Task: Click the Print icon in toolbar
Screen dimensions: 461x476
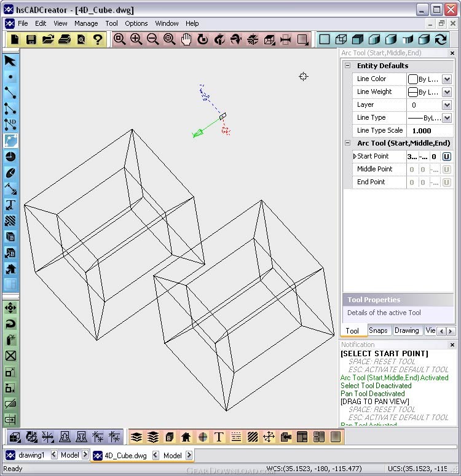Action: (65, 39)
